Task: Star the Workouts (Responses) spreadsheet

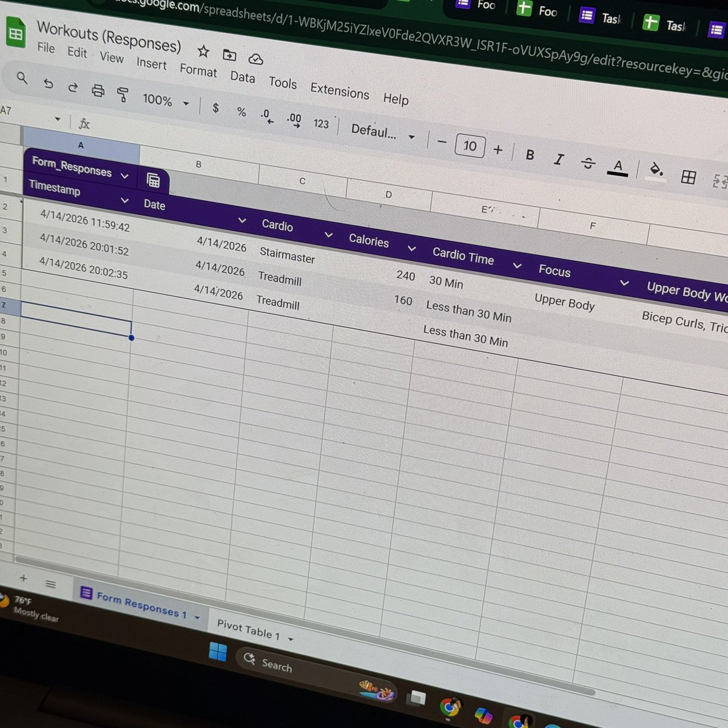Action: 203,52
